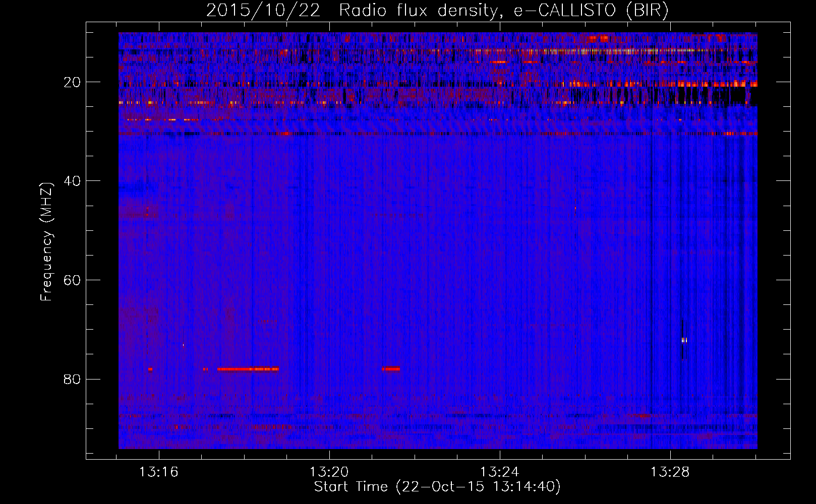This screenshot has height=504, width=816.
Task: Click the 80 MHz frequency tick label
Action: click(x=73, y=379)
